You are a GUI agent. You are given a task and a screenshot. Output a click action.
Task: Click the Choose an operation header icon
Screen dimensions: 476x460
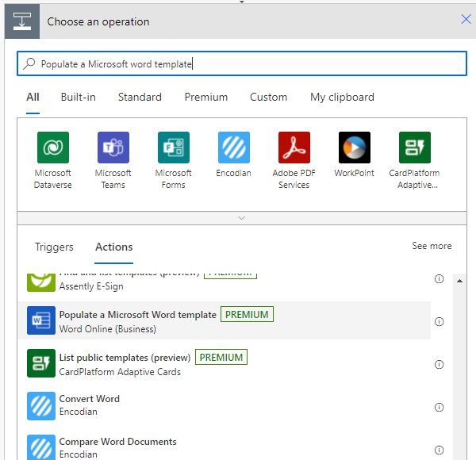[x=22, y=21]
